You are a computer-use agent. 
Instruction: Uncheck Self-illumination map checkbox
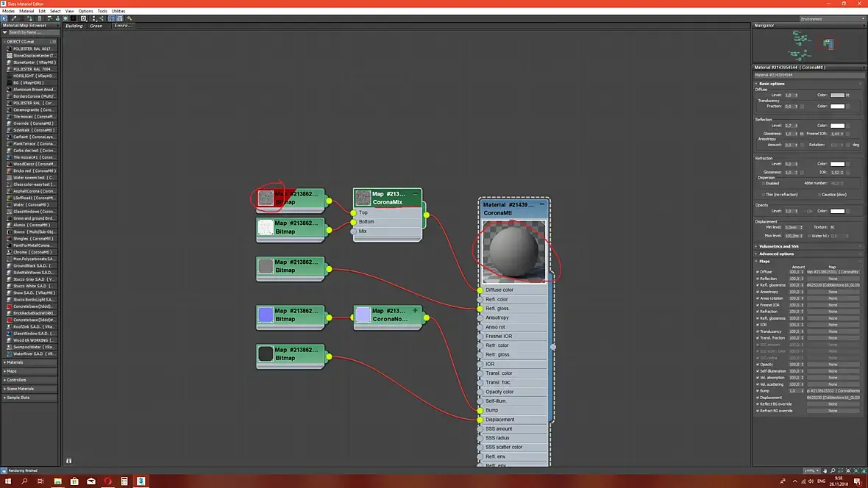(x=757, y=370)
